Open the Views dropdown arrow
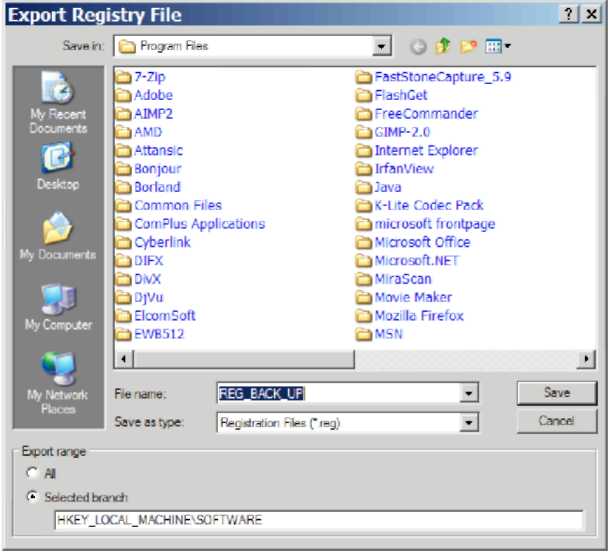 507,46
